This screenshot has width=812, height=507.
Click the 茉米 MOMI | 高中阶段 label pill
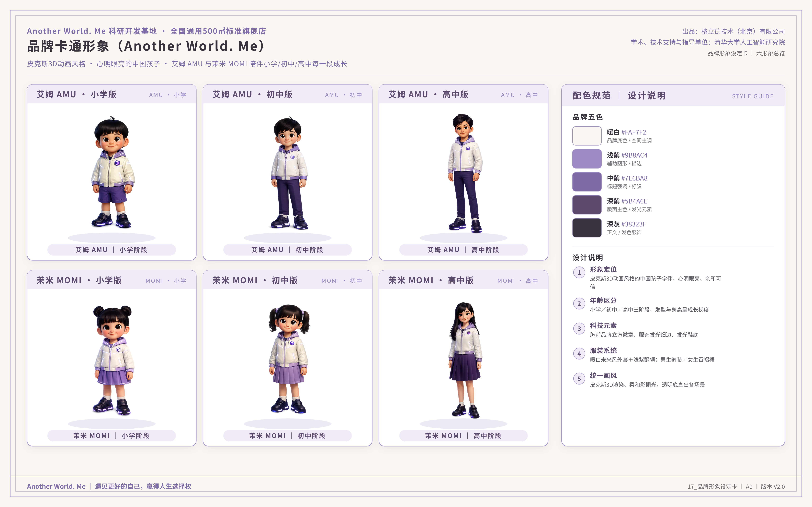[463, 436]
